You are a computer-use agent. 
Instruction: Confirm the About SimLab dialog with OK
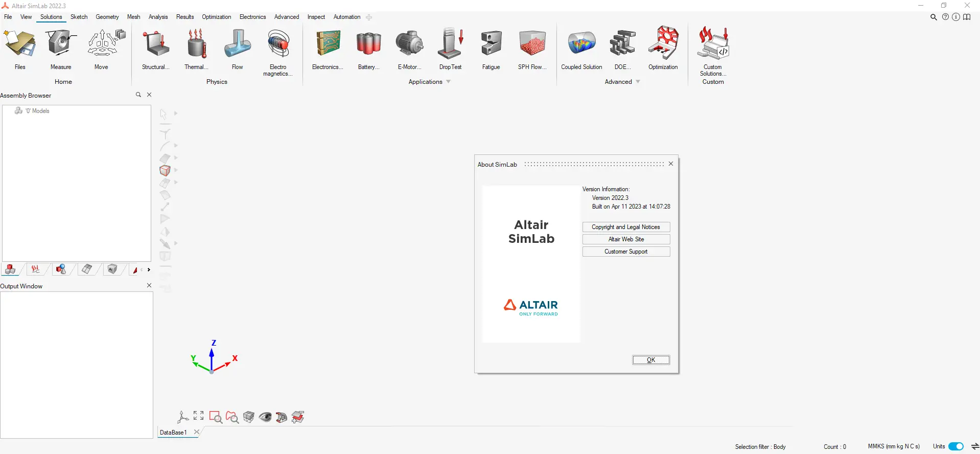point(651,360)
